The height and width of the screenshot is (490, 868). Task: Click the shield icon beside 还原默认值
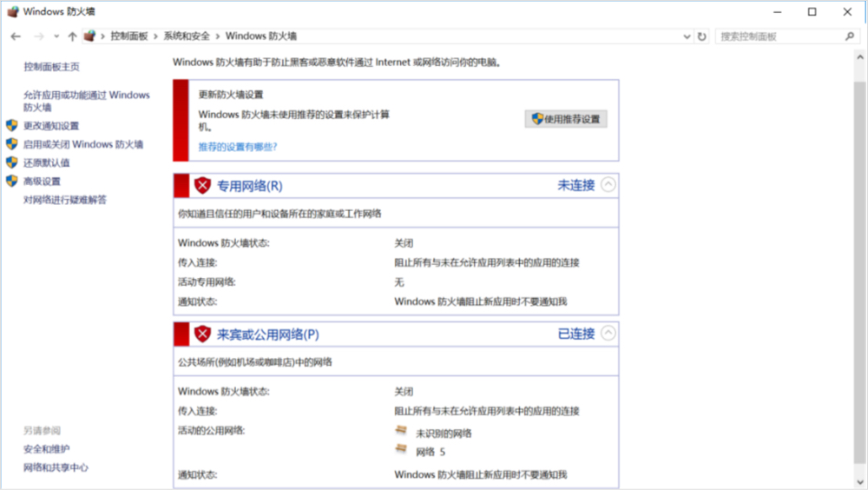(x=11, y=162)
